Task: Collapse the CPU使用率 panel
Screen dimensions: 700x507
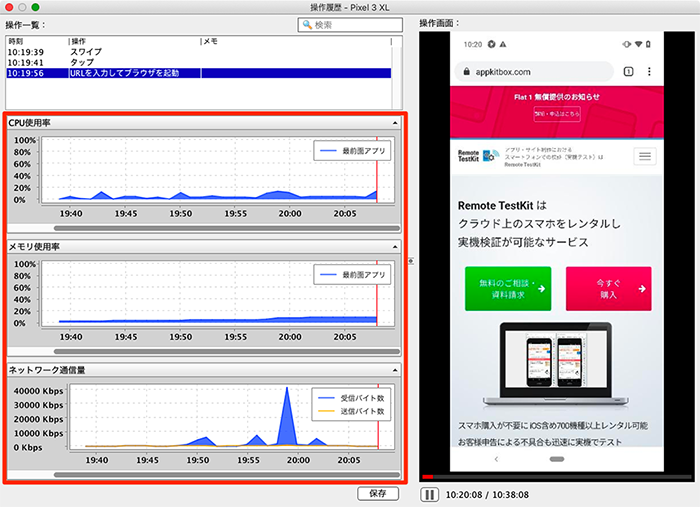Action: tap(395, 123)
